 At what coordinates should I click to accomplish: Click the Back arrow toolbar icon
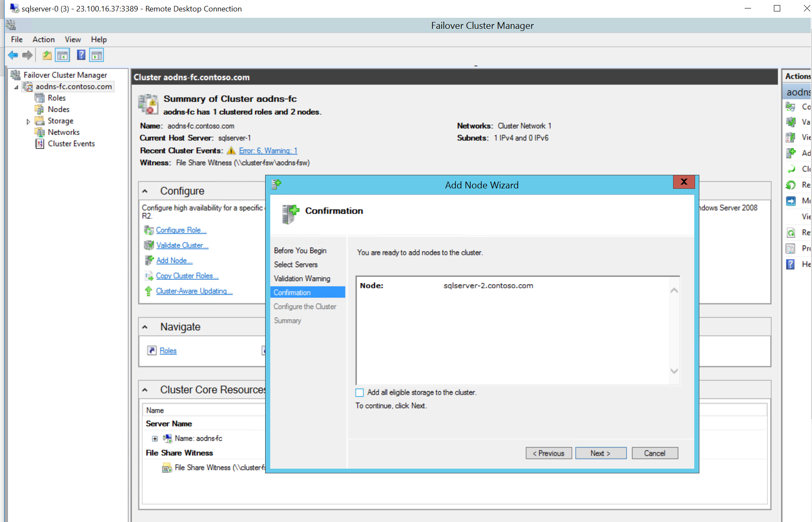(x=13, y=55)
